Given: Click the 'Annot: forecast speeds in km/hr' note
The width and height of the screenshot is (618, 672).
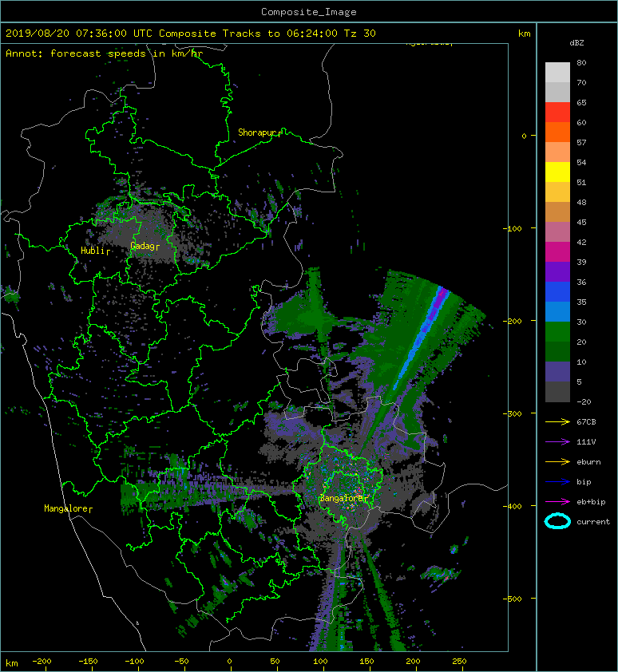Looking at the screenshot, I should (105, 53).
